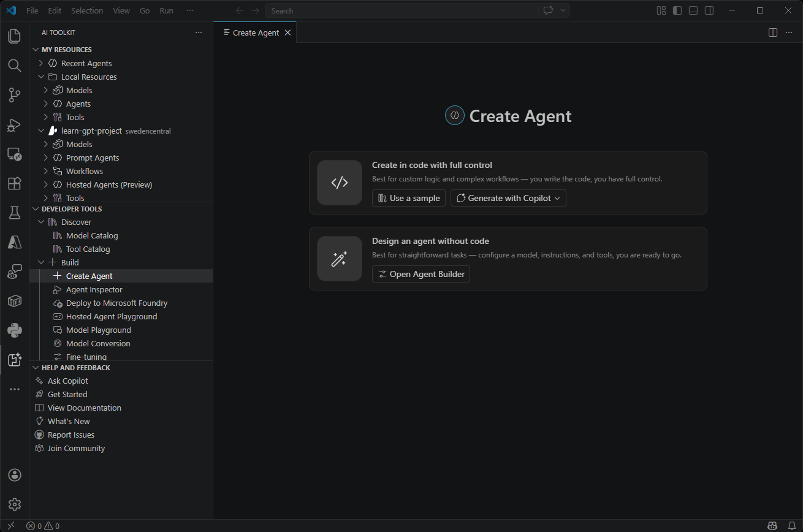
Task: Open the Testing view with the flask icon
Action: pos(14,213)
